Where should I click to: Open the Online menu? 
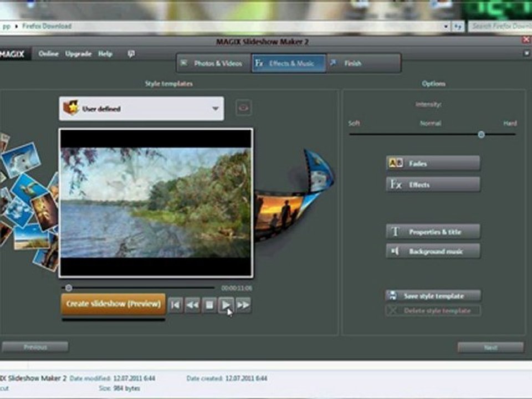coord(48,54)
